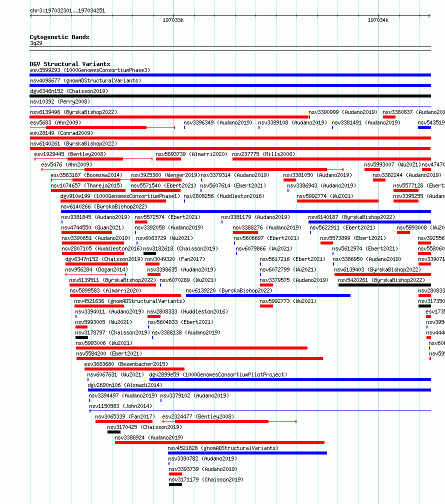Viewport: 445px width, 504px height.
Task: Select nsv5584200 Ebert2021 label
Action: tap(109, 353)
